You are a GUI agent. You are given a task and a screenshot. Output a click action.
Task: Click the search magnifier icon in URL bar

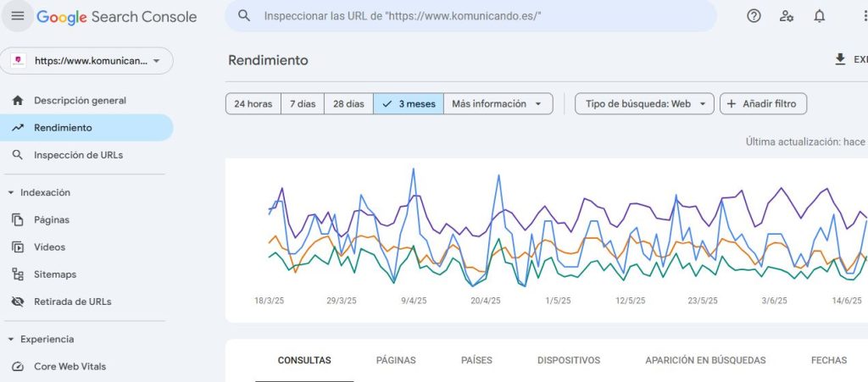pos(244,15)
